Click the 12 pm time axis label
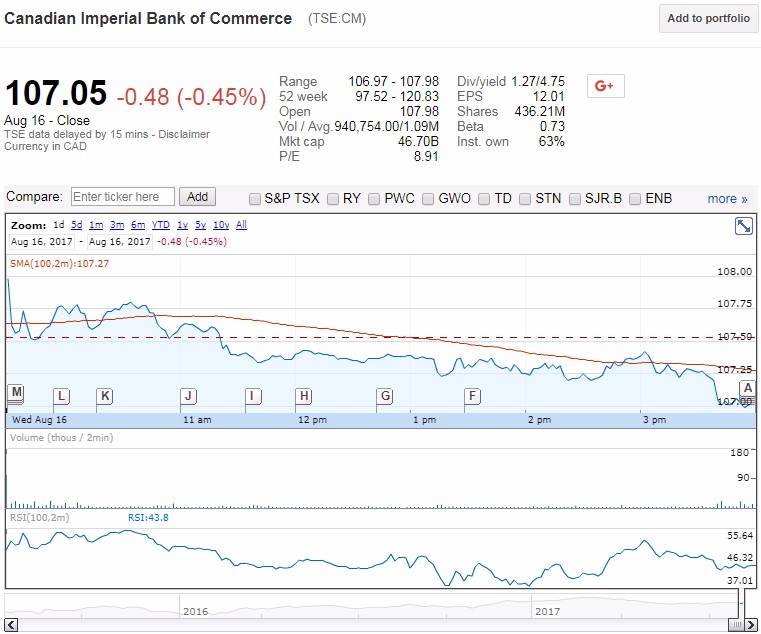 click(x=312, y=419)
